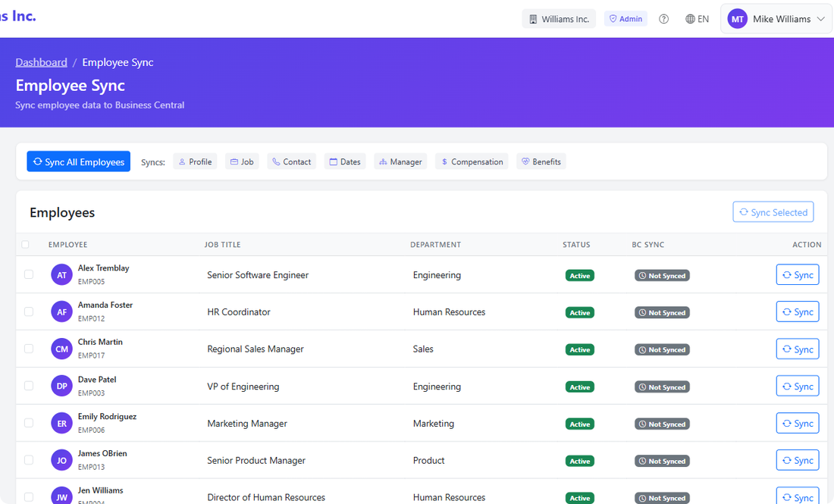This screenshot has height=504, width=834.
Task: Open the help question mark icon
Action: click(x=663, y=18)
